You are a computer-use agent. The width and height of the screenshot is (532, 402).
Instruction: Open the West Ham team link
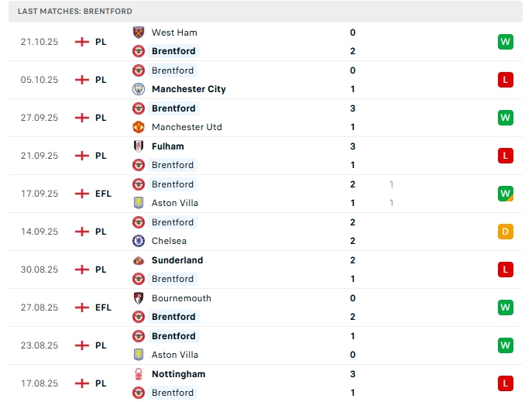[x=174, y=33]
